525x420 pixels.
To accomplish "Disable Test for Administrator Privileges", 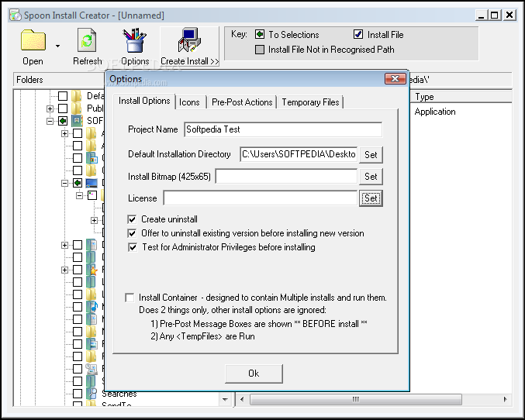I will pyautogui.click(x=133, y=247).
